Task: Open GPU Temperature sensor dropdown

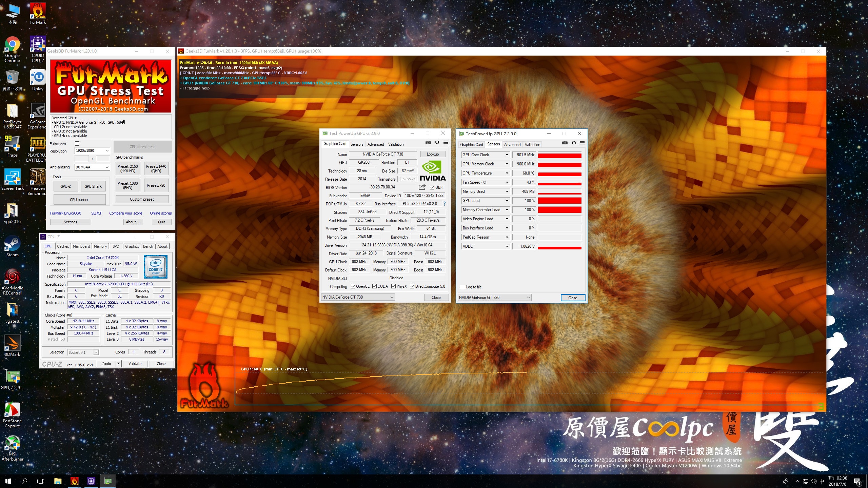Action: coord(507,173)
